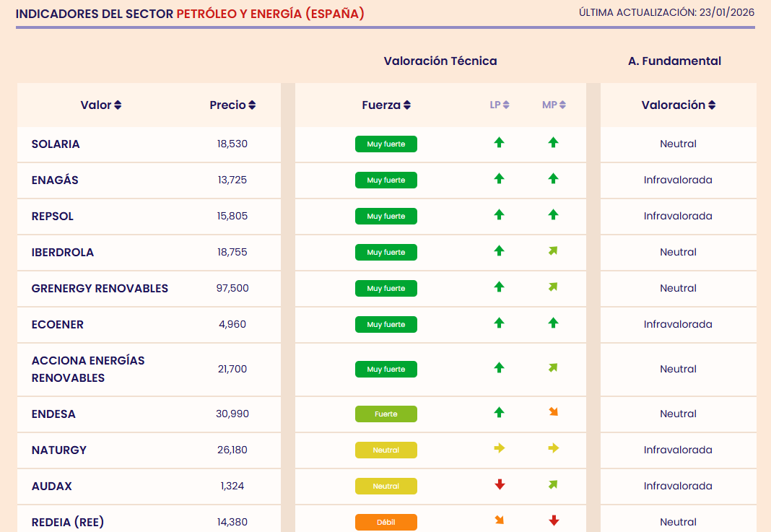This screenshot has width=771, height=532.
Task: Click ENAGÁS Infravalorada valuation
Action: (x=678, y=180)
